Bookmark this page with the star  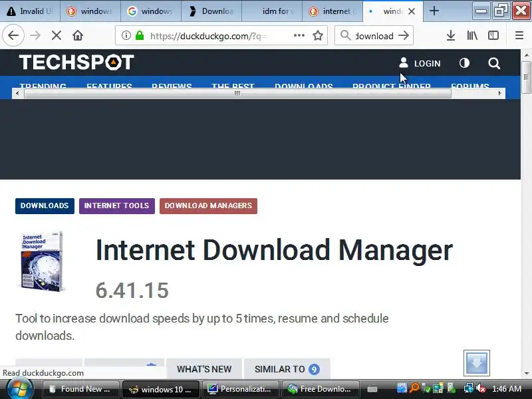coord(318,35)
